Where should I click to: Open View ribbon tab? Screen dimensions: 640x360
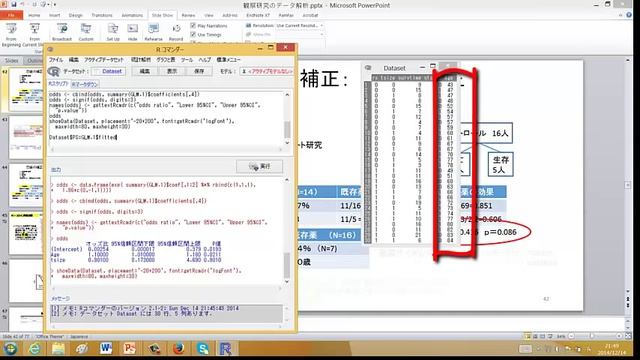(209, 15)
